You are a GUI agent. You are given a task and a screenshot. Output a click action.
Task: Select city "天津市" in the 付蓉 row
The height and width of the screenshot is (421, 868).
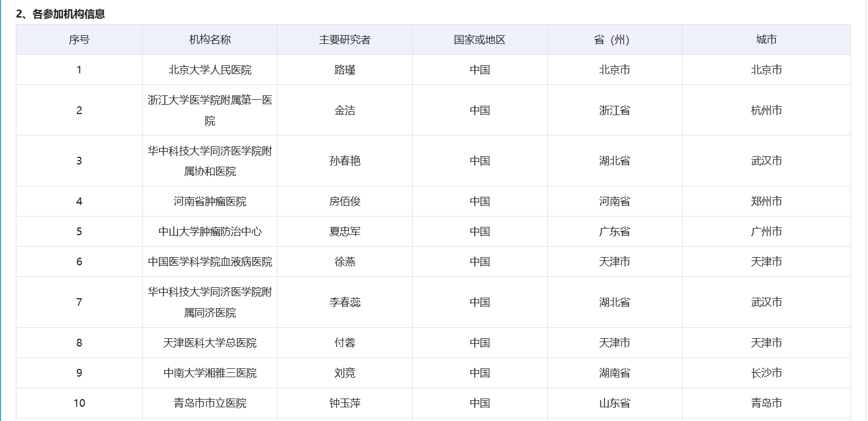[x=767, y=343]
